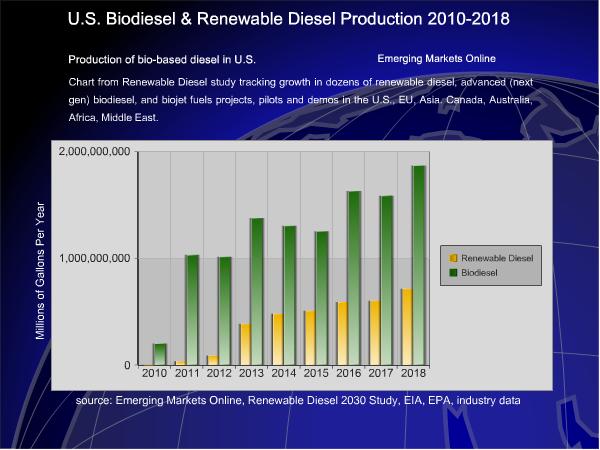Click the 2012 x-axis label
This screenshot has height=450, width=600.
tap(219, 373)
